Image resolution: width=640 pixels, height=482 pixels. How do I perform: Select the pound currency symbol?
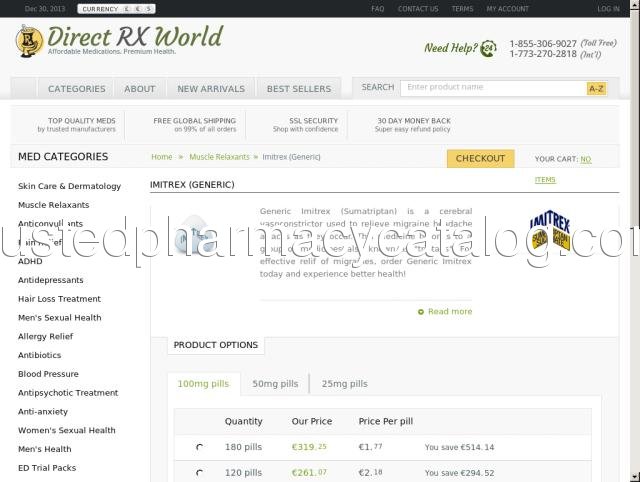click(127, 9)
